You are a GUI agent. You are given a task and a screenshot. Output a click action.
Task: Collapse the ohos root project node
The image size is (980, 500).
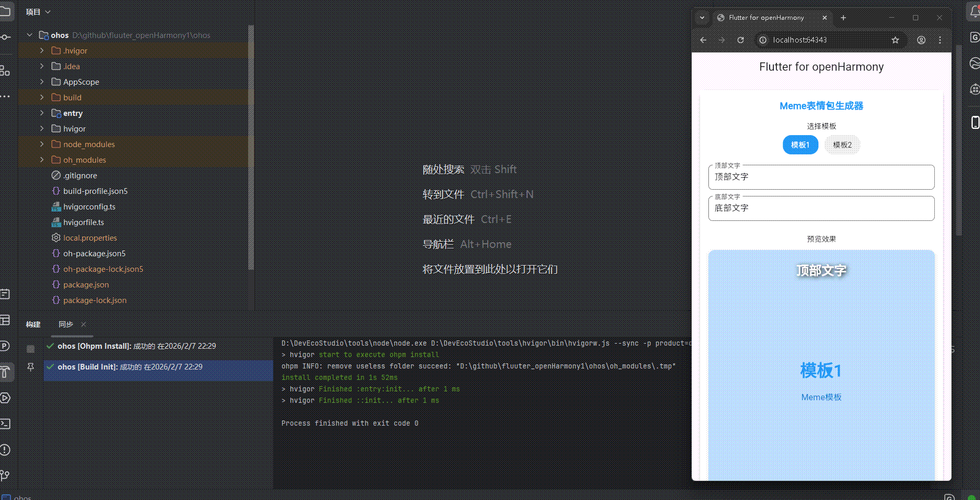(x=30, y=35)
